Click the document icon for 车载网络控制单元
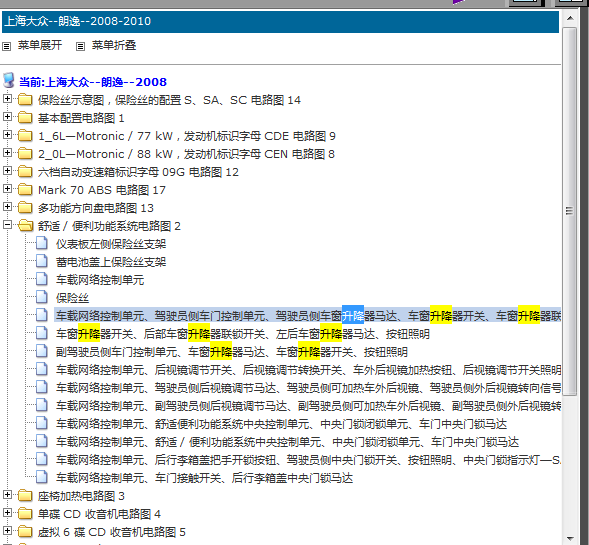The image size is (589, 545). coord(42,279)
